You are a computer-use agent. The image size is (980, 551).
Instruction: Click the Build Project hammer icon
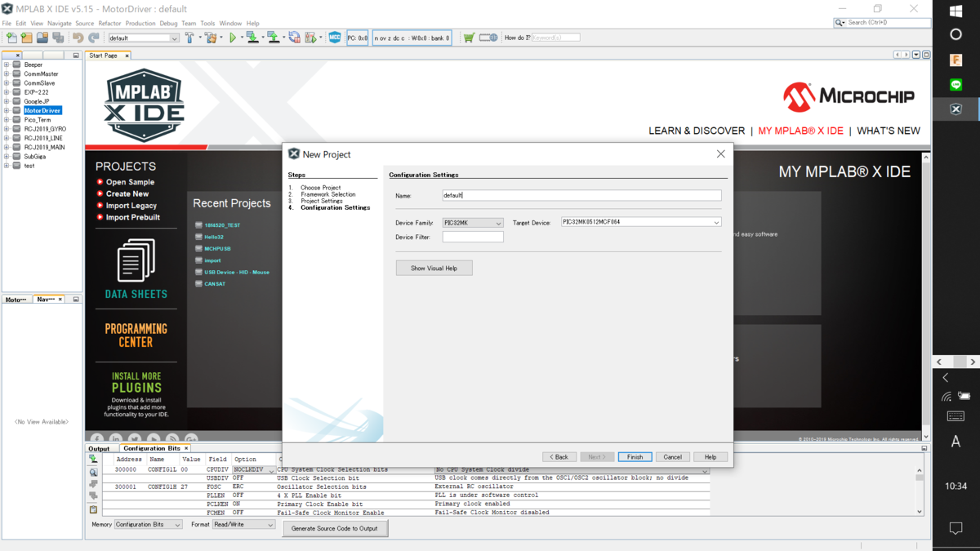pos(190,38)
